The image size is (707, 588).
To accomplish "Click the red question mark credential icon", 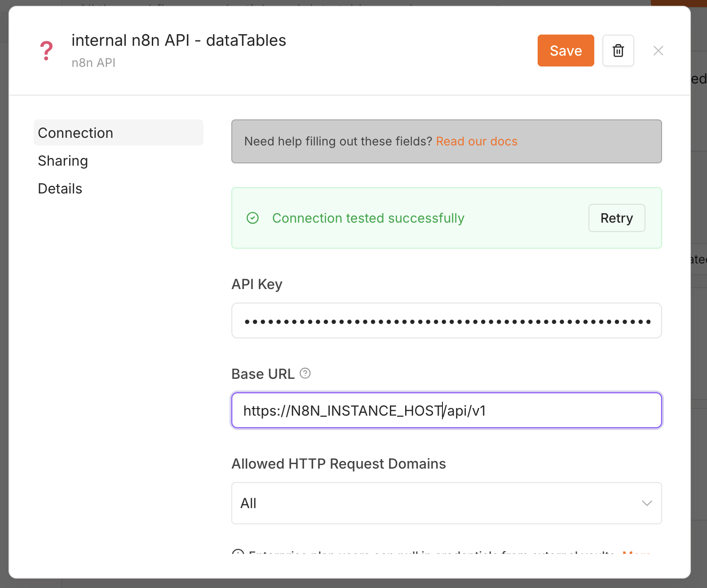I will click(x=46, y=51).
